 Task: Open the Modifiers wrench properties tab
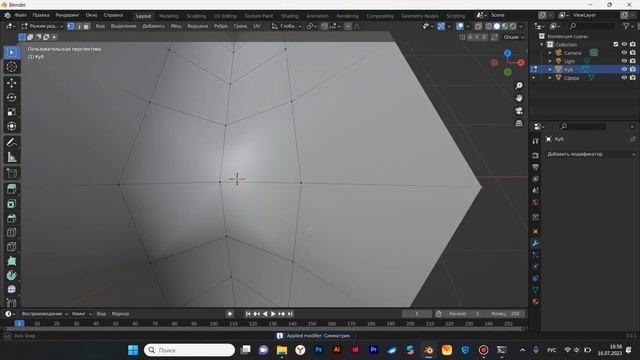[x=536, y=243]
